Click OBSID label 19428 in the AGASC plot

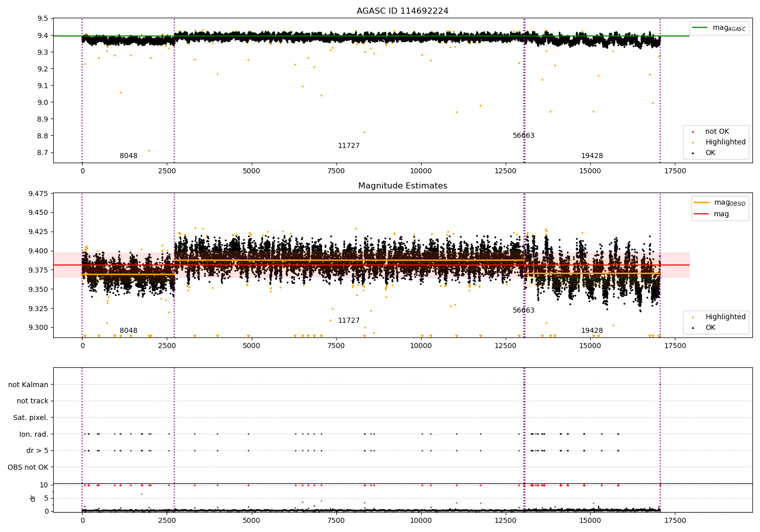tap(592, 156)
